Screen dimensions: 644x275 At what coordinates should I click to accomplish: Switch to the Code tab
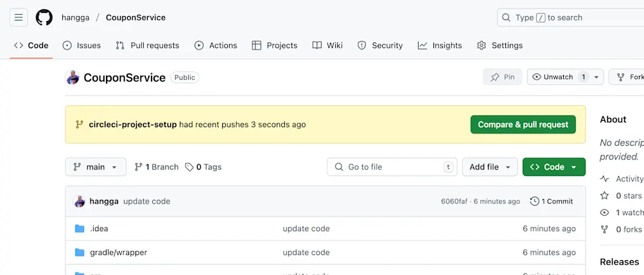point(31,46)
